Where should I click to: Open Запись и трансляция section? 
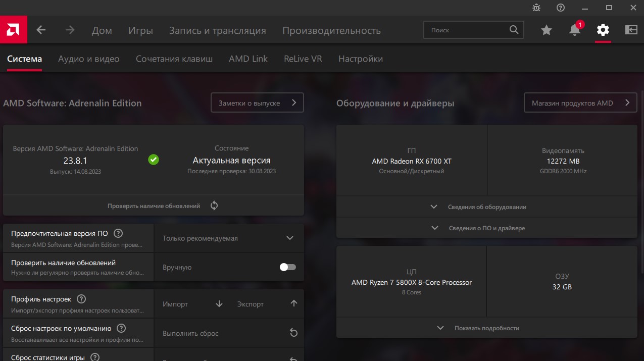tap(218, 30)
